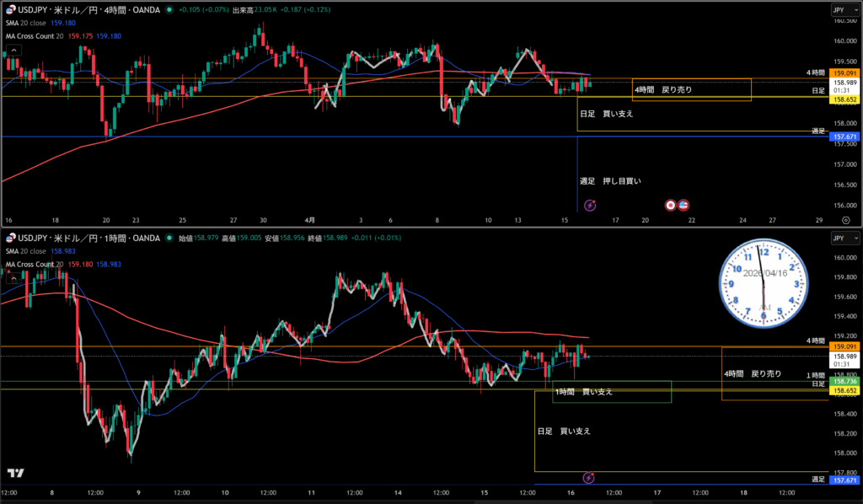
Task: Click the TradingView logo on lower chart
Action: [x=14, y=473]
